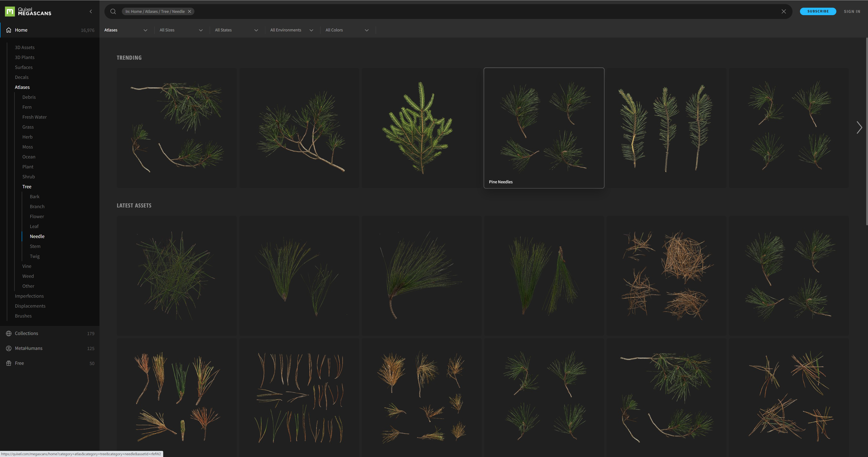Click the search magnifier icon

pos(113,12)
